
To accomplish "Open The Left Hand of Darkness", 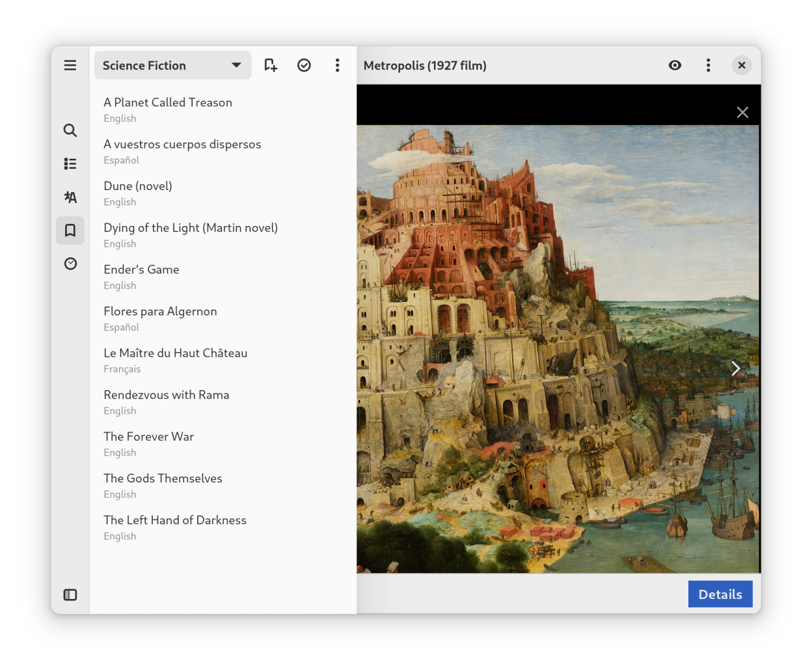I will (x=175, y=520).
